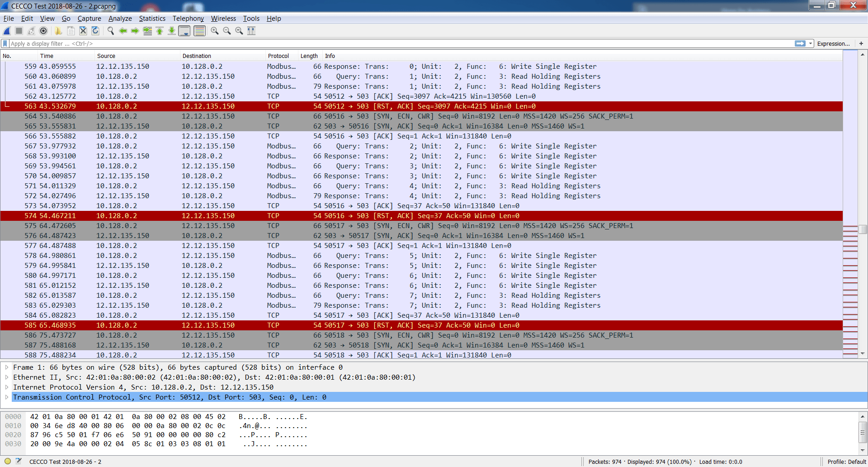Restart the current capture
The image size is (868, 467).
tap(31, 31)
